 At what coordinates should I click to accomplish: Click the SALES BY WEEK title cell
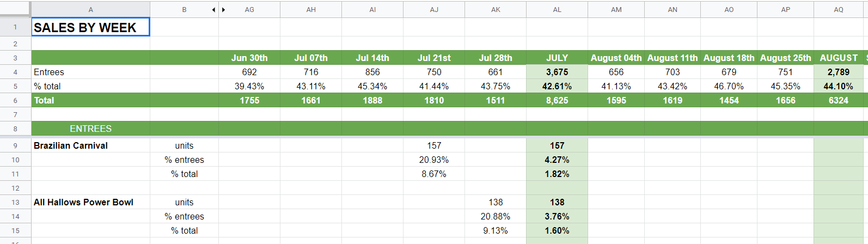pyautogui.click(x=90, y=28)
